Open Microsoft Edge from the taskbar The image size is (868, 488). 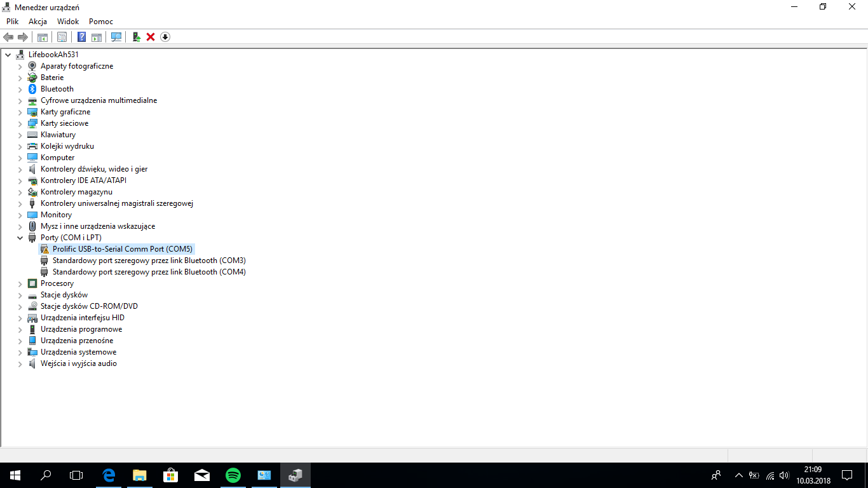pyautogui.click(x=109, y=475)
